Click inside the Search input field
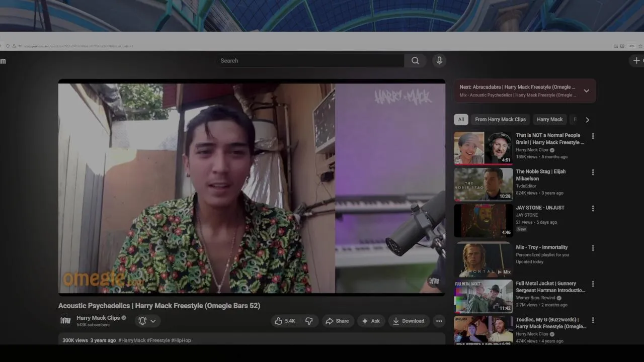 click(x=309, y=61)
